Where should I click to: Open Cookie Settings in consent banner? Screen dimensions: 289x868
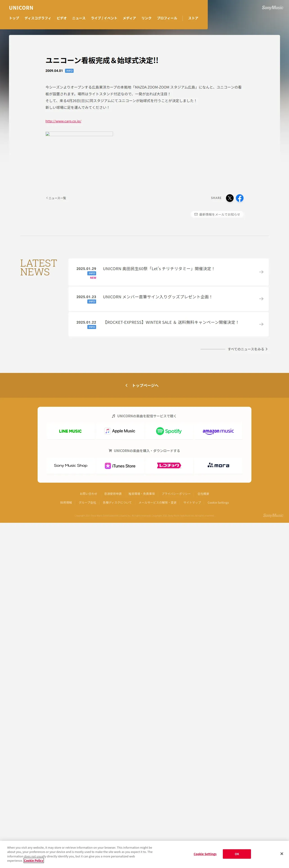tap(205, 854)
